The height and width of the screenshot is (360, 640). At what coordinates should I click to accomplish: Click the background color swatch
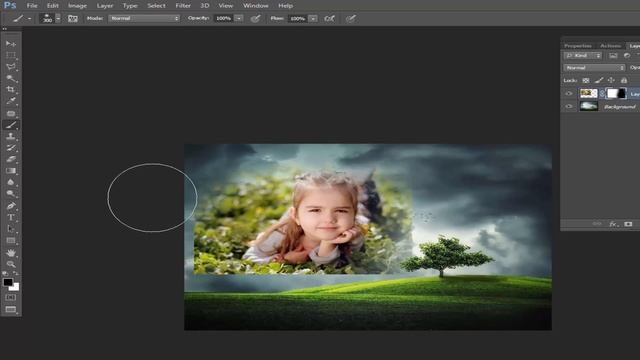15,287
